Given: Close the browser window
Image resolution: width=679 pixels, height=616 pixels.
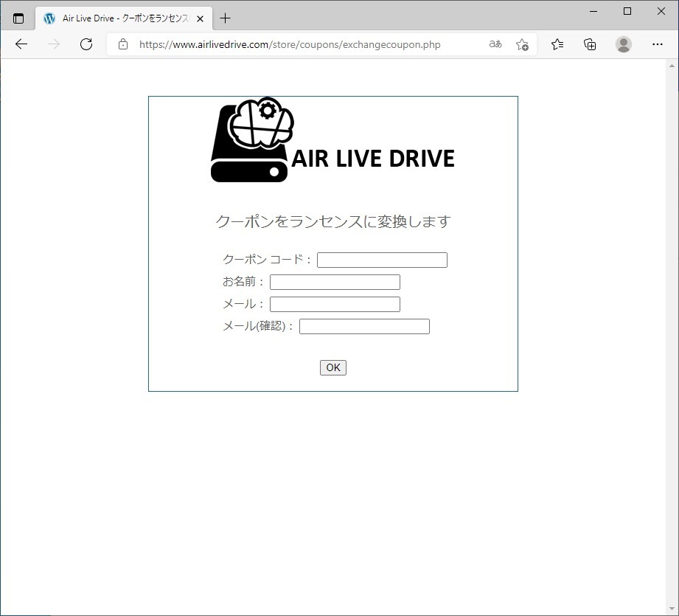Looking at the screenshot, I should pos(661,12).
